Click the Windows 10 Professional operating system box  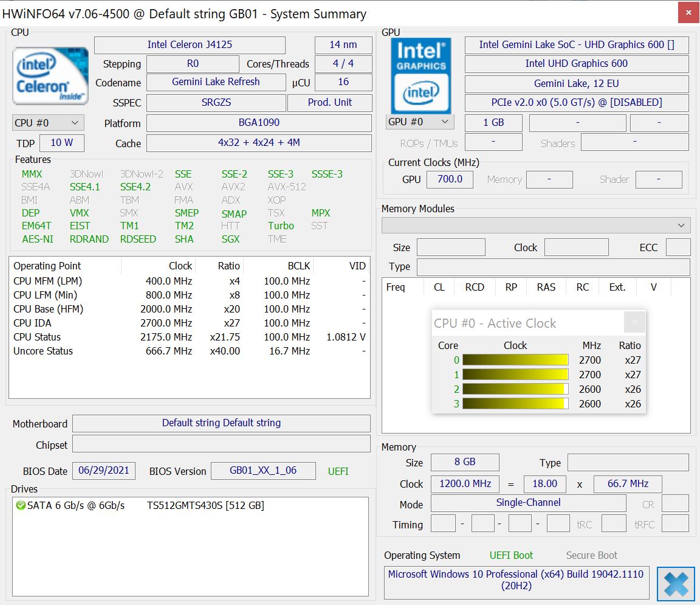(516, 579)
